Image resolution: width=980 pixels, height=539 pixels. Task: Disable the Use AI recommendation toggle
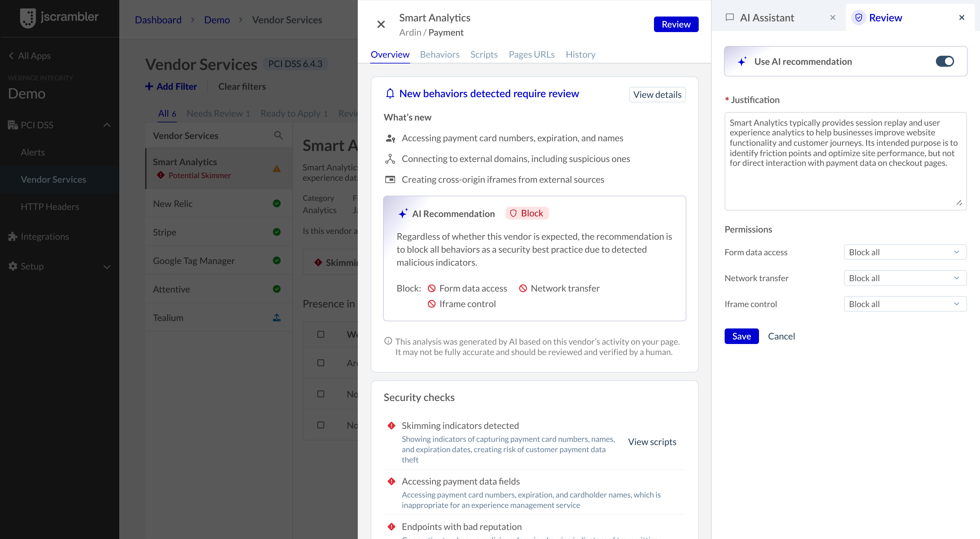(x=946, y=61)
